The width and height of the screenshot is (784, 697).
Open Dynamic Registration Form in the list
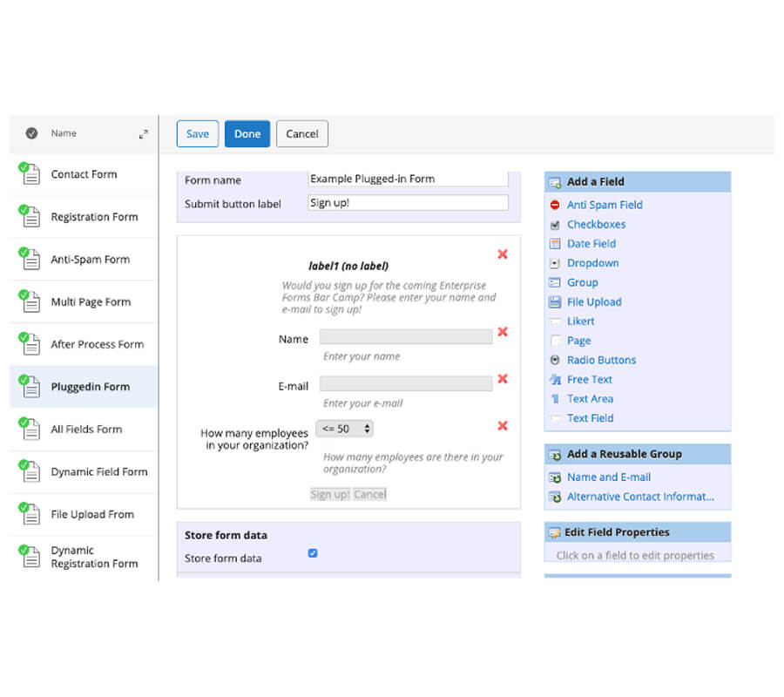(x=84, y=557)
